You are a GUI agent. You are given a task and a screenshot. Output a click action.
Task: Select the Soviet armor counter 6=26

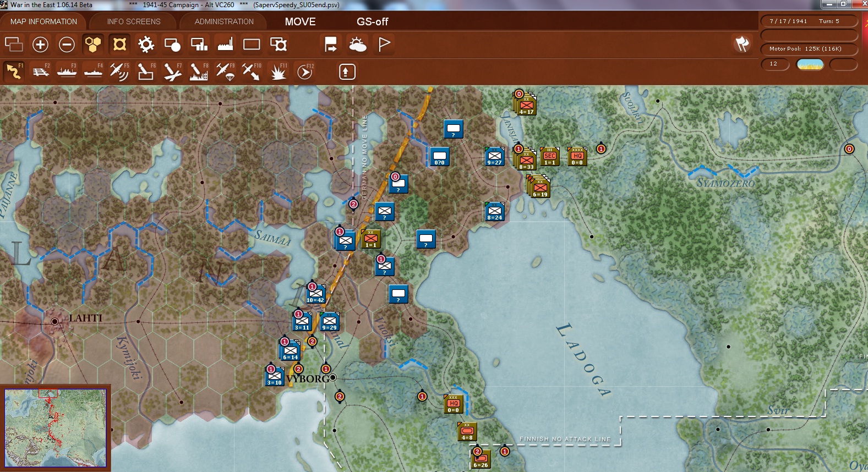pyautogui.click(x=481, y=459)
